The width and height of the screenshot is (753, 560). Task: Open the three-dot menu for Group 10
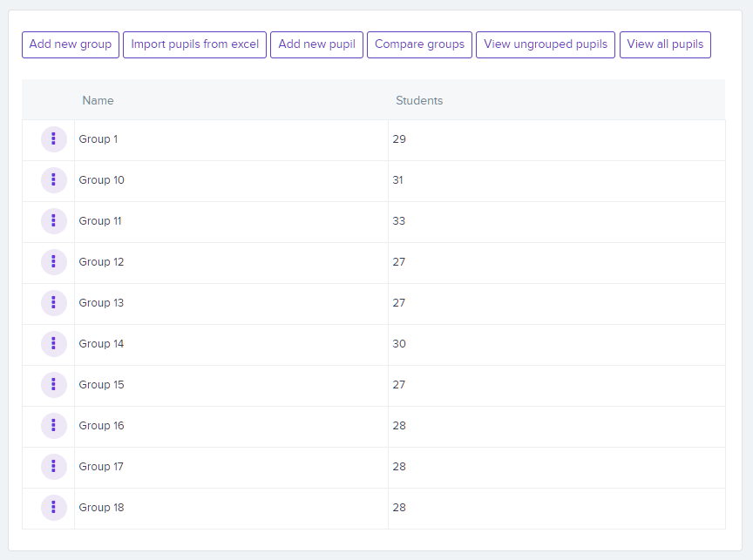(x=54, y=180)
